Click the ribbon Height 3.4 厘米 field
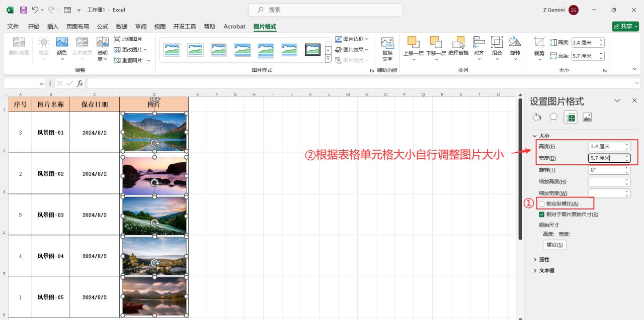Image resolution: width=644 pixels, height=320 pixels. 588,43
